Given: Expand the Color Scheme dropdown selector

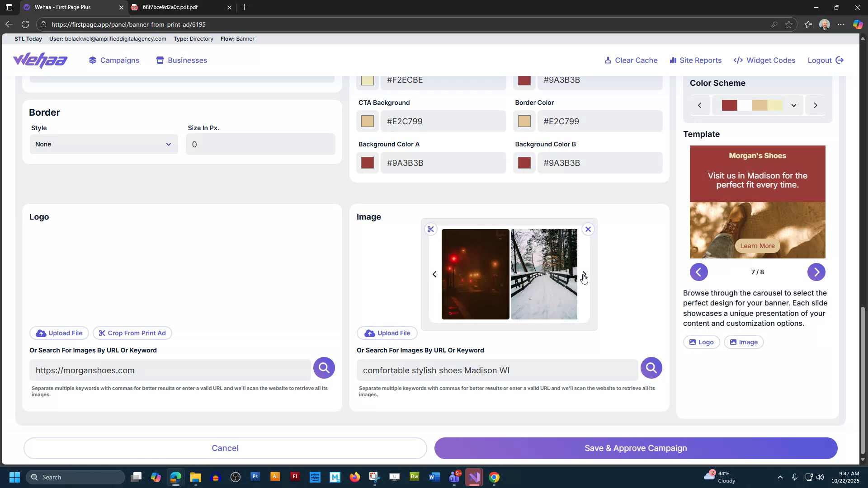Looking at the screenshot, I should click(x=793, y=105).
